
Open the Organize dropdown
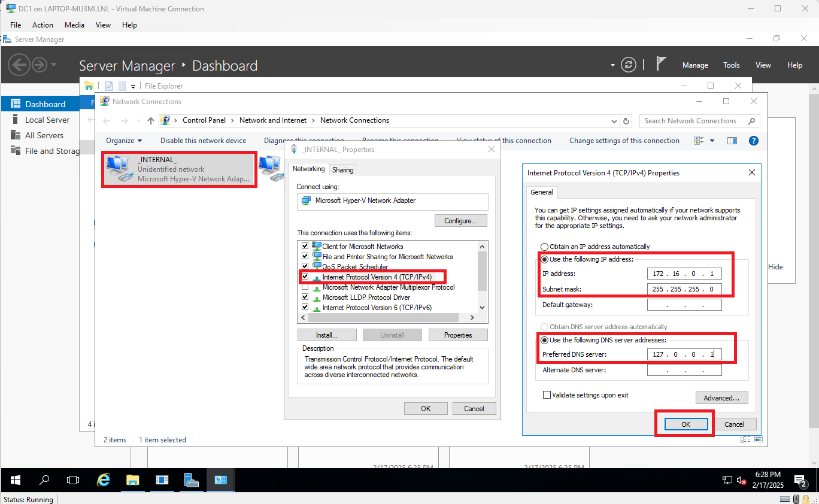click(124, 141)
